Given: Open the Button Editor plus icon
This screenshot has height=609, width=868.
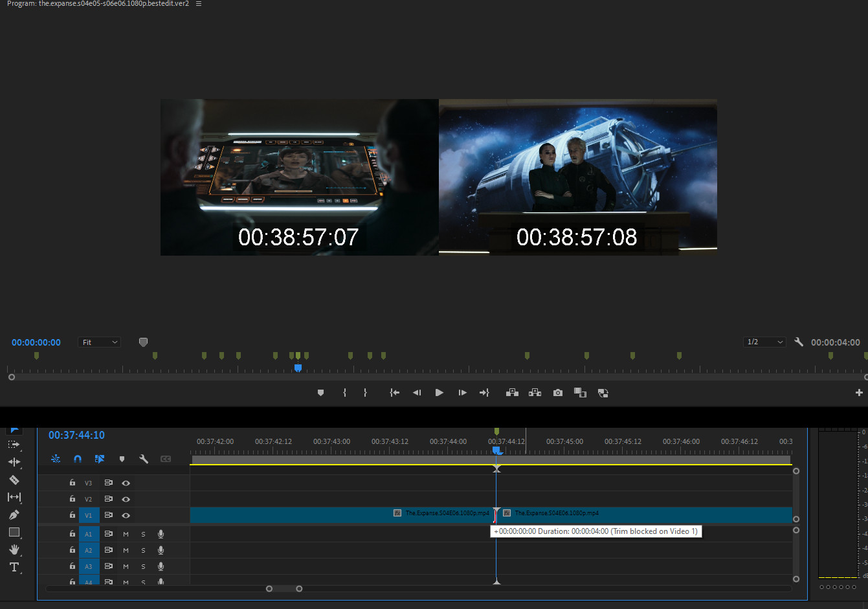Looking at the screenshot, I should [x=859, y=393].
